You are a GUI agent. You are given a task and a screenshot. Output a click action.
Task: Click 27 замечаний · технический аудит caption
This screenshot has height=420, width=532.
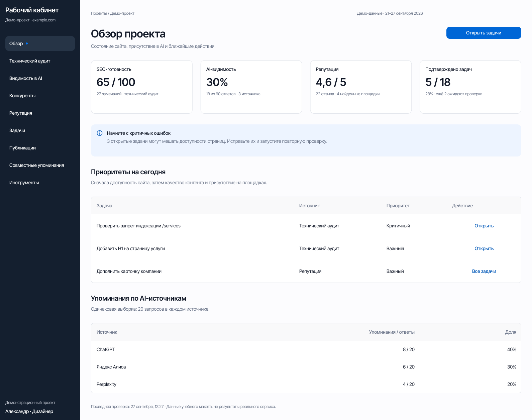[127, 94]
